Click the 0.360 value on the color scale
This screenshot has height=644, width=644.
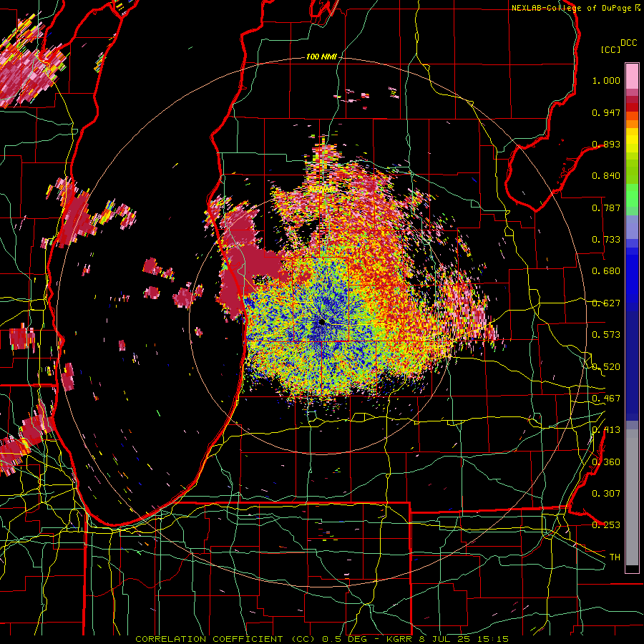pyautogui.click(x=606, y=462)
